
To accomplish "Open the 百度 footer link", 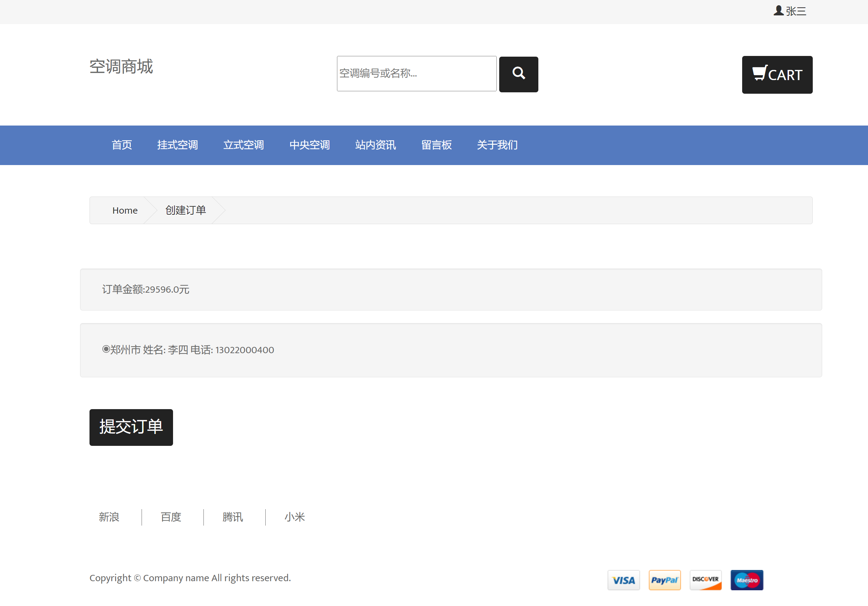I will pyautogui.click(x=171, y=518).
